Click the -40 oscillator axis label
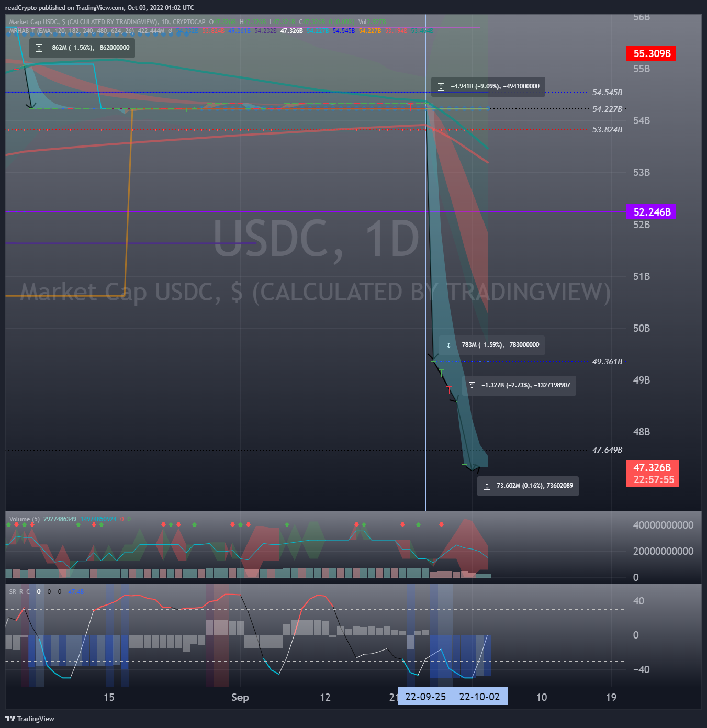This screenshot has height=728, width=707. 641,669
